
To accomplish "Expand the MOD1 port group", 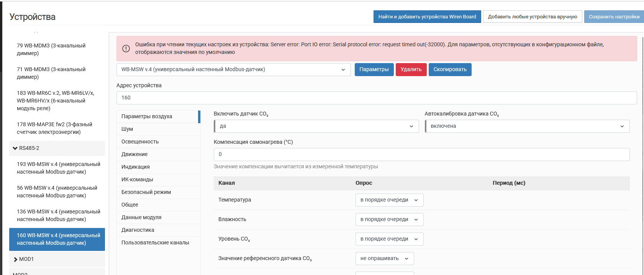I will (16, 259).
